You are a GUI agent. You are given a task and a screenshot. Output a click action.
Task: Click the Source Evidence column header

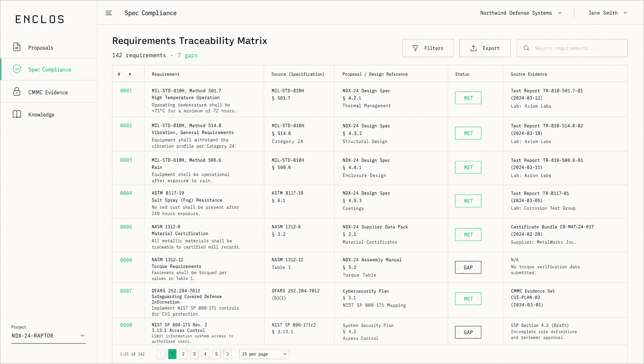(x=529, y=74)
